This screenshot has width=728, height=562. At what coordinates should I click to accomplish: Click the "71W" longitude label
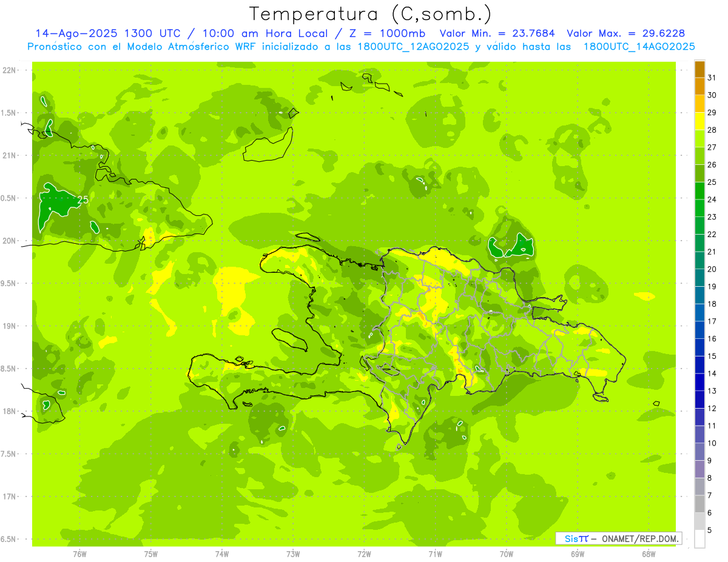435,554
